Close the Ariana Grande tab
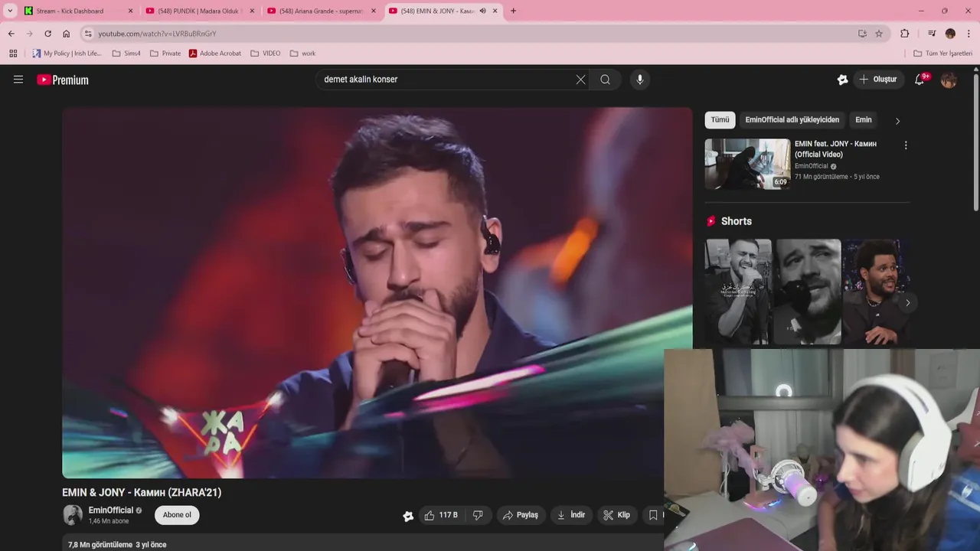Viewport: 980px width, 551px height. [x=374, y=11]
